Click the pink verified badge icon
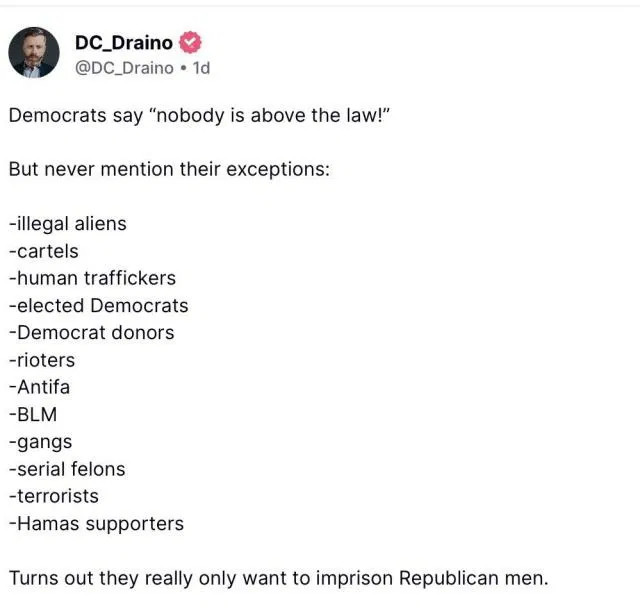This screenshot has height=609, width=640. tap(190, 42)
